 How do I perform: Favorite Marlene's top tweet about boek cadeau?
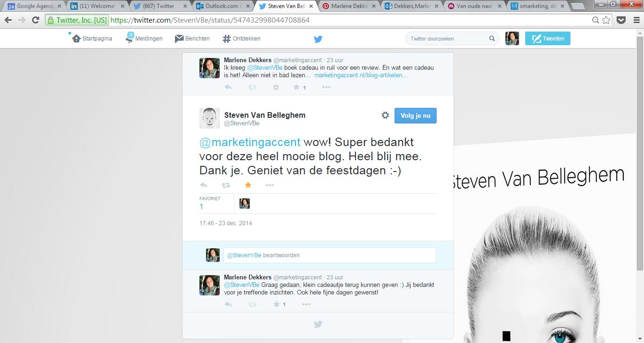point(297,87)
